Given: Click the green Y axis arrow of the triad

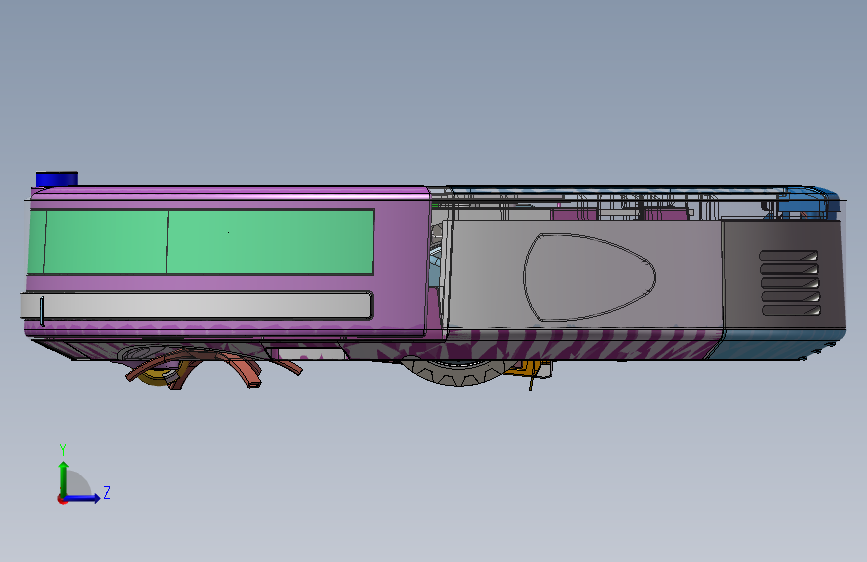Looking at the screenshot, I should [x=64, y=478].
